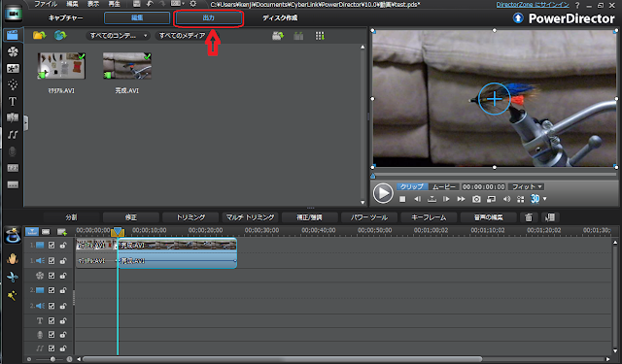Take a snapshot with the camera icon

coord(476,199)
